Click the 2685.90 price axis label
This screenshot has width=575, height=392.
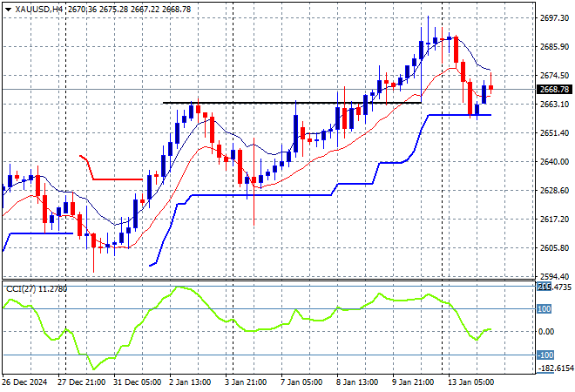tap(554, 46)
